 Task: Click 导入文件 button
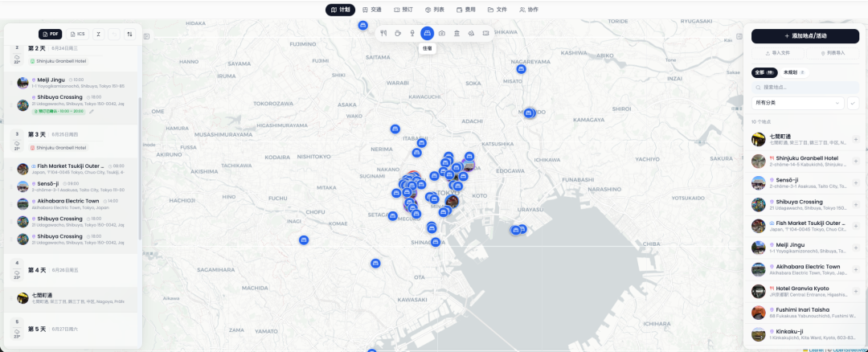776,53
